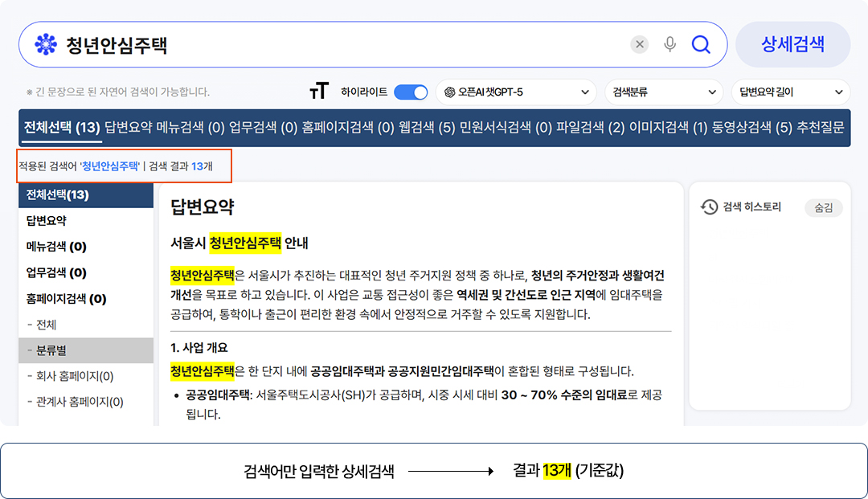This screenshot has width=868, height=499.
Task: Start voice search with microphone icon
Action: pyautogui.click(x=669, y=44)
